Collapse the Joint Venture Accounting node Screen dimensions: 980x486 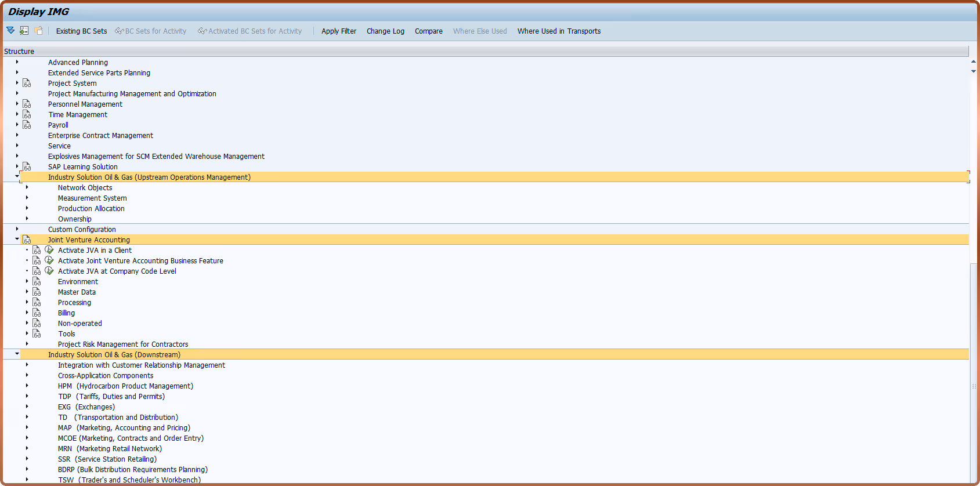pos(17,239)
